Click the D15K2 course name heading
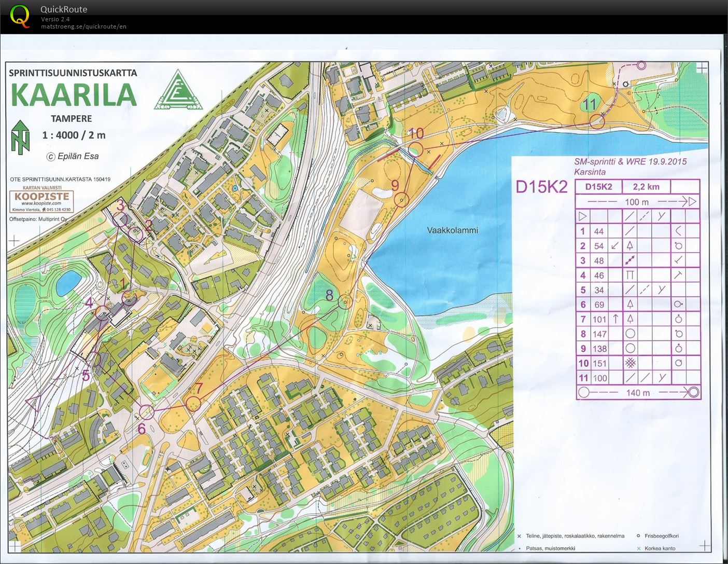Screen dimensions: 728x564 click(x=541, y=187)
